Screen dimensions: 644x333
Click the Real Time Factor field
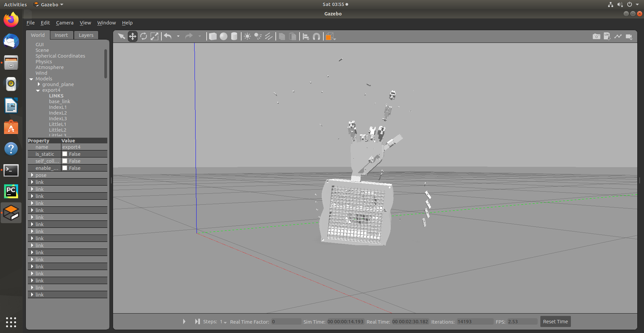coord(286,322)
